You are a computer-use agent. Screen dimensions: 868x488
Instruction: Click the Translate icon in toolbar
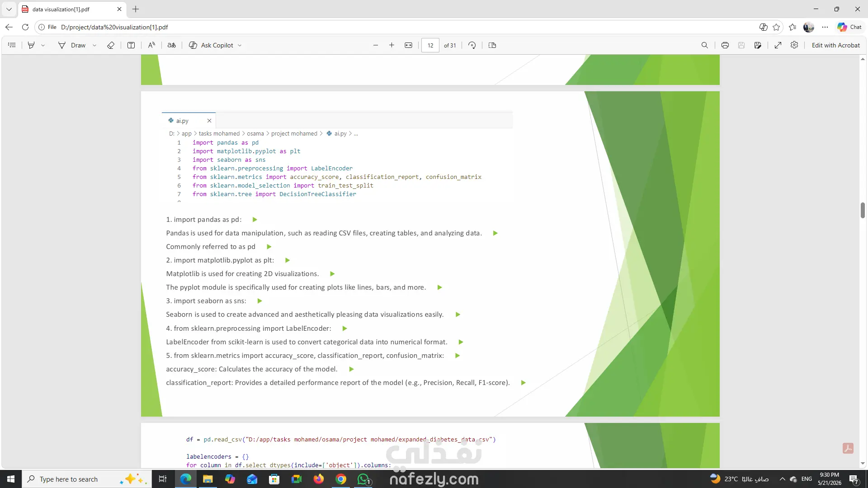[x=171, y=45]
